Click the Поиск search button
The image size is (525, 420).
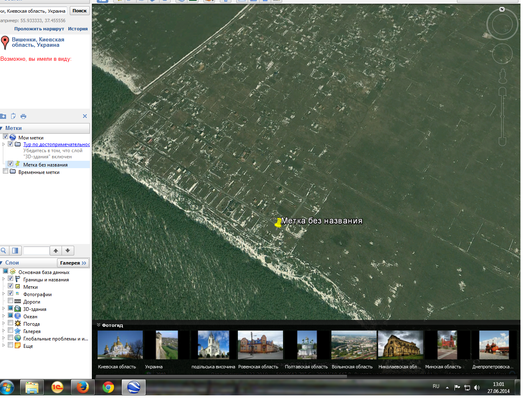coord(80,11)
